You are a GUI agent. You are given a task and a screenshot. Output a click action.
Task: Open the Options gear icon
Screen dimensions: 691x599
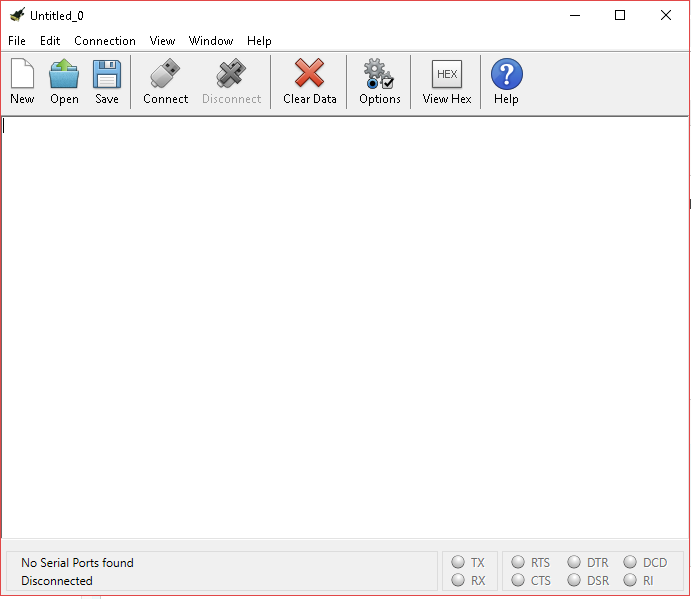point(379,75)
